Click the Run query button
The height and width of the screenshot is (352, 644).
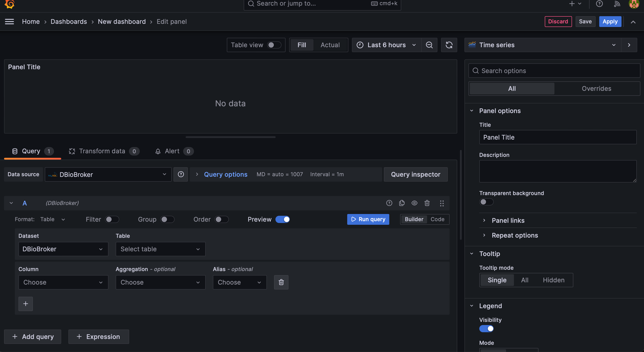(368, 219)
